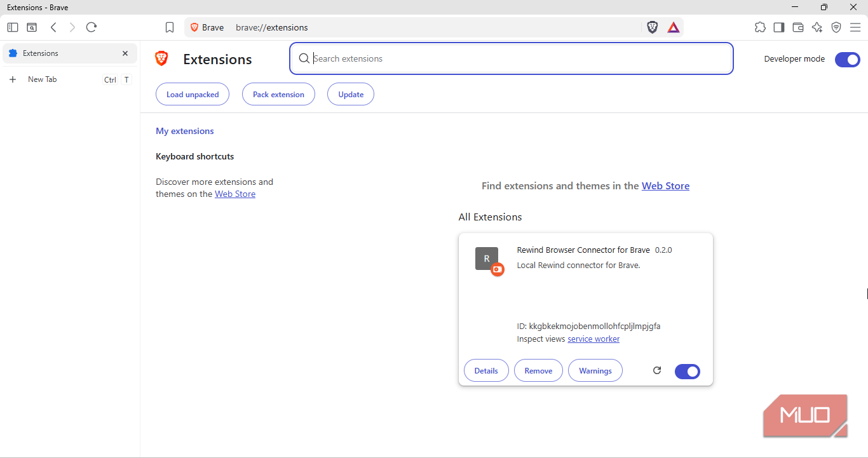Open the extensions puzzle-piece icon
Image resolution: width=868 pixels, height=458 pixels.
click(x=760, y=27)
